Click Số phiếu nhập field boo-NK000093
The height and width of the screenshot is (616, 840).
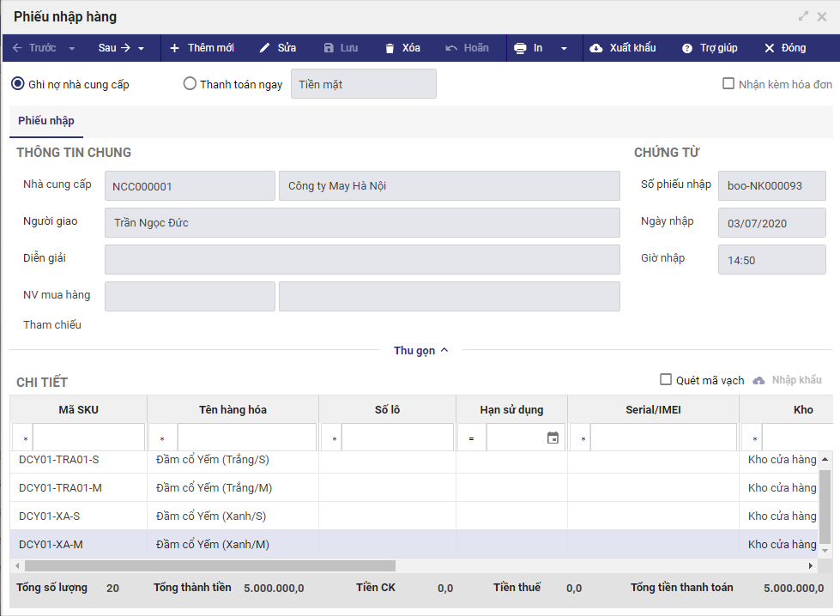[772, 186]
